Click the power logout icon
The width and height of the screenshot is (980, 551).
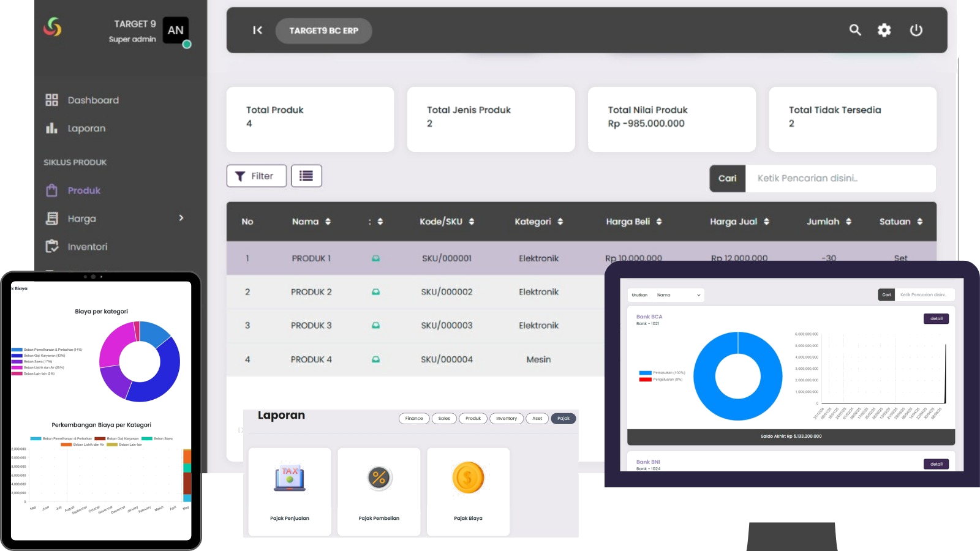[x=916, y=30]
